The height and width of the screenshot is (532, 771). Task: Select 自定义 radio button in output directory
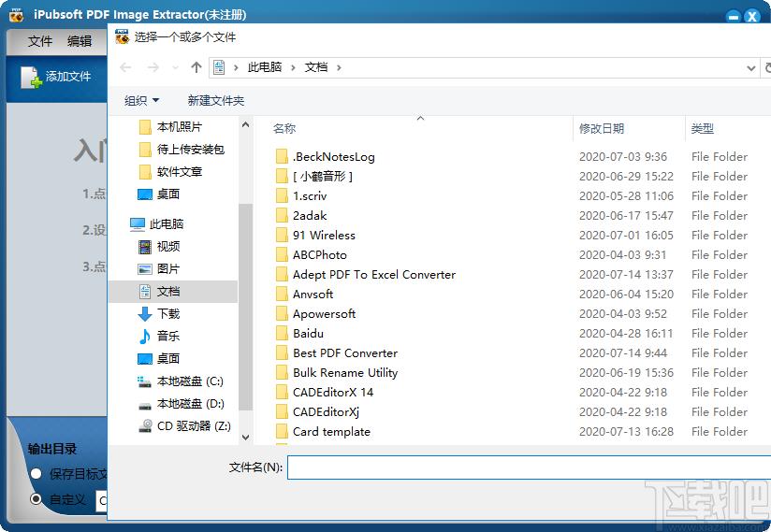point(36,499)
